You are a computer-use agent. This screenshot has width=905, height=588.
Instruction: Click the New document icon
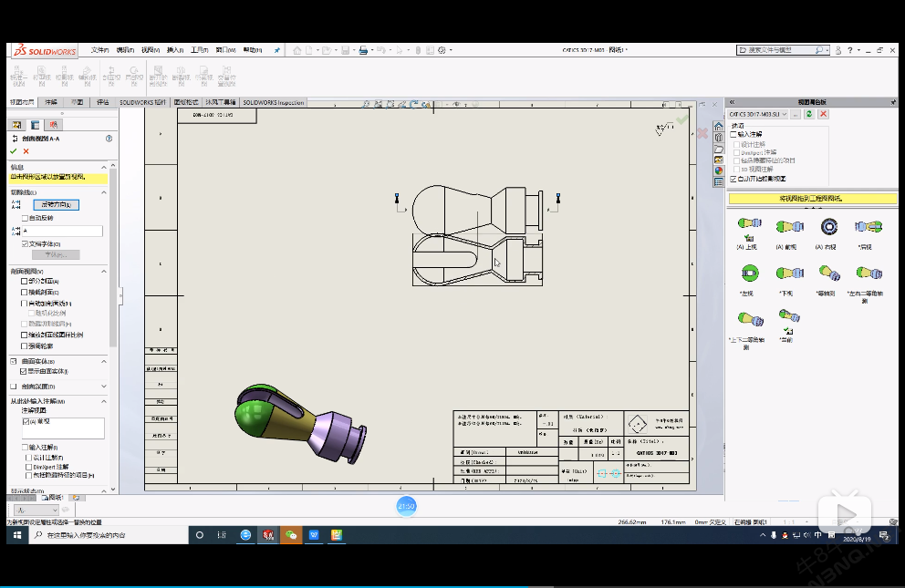tap(309, 50)
